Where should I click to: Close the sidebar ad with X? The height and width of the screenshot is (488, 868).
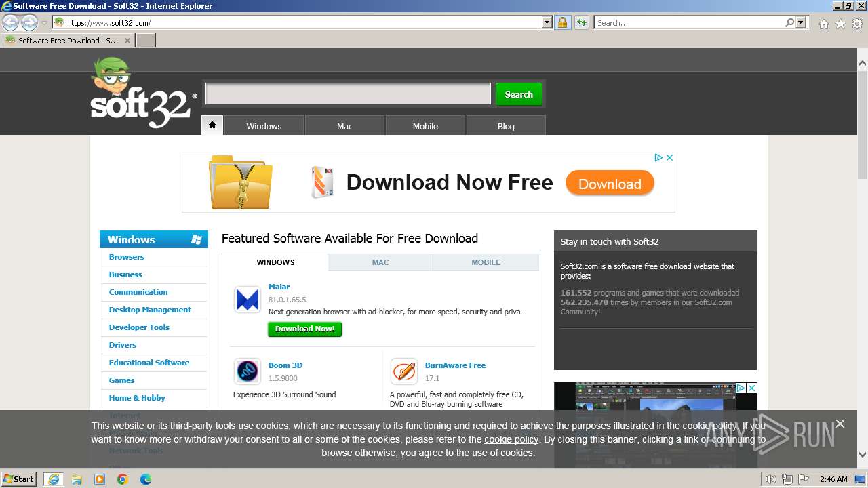[751, 388]
